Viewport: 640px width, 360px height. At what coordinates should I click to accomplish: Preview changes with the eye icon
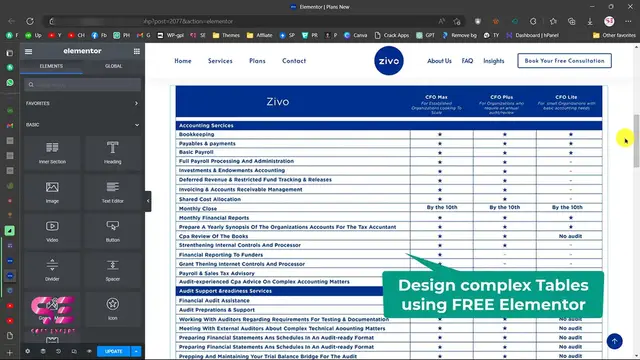coord(89,351)
